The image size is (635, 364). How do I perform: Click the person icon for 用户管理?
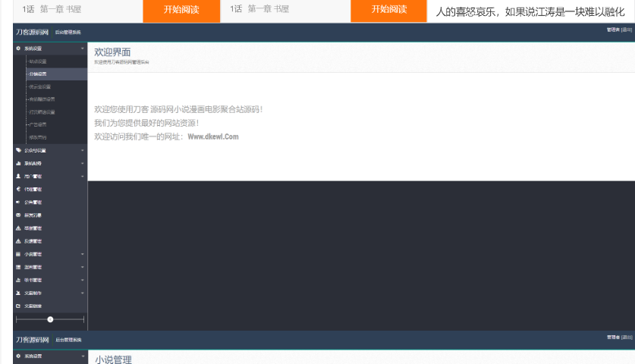[x=18, y=176]
